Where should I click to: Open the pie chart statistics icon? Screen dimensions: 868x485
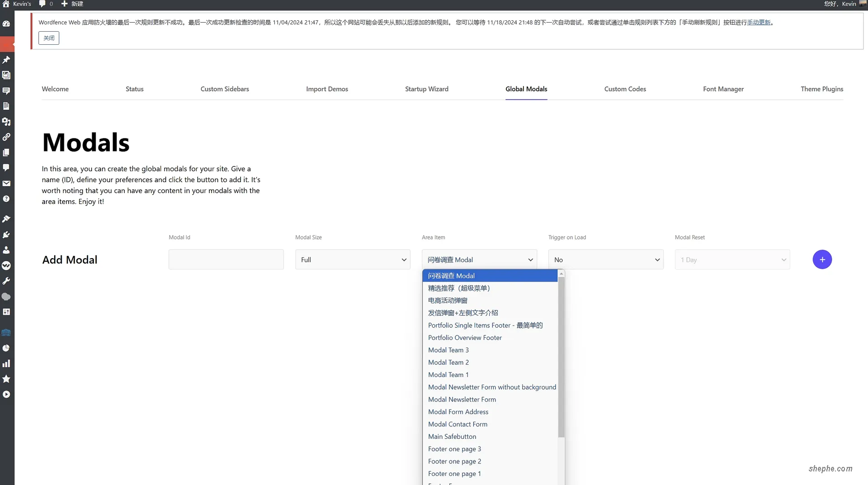6,348
